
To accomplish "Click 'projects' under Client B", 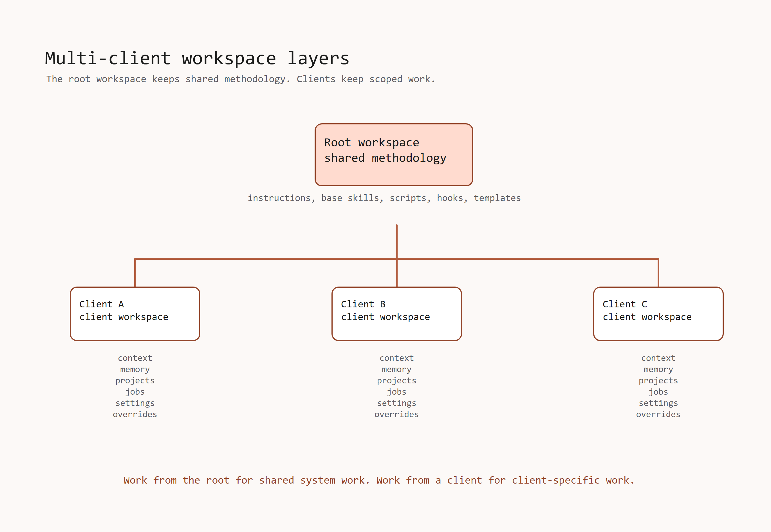I will (x=396, y=381).
